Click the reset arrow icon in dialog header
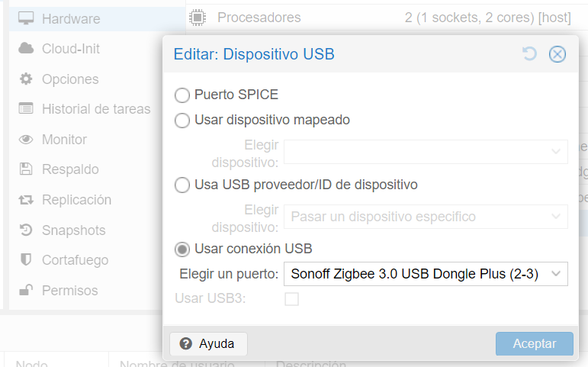Viewport: 588px width, 367px height. coord(529,53)
